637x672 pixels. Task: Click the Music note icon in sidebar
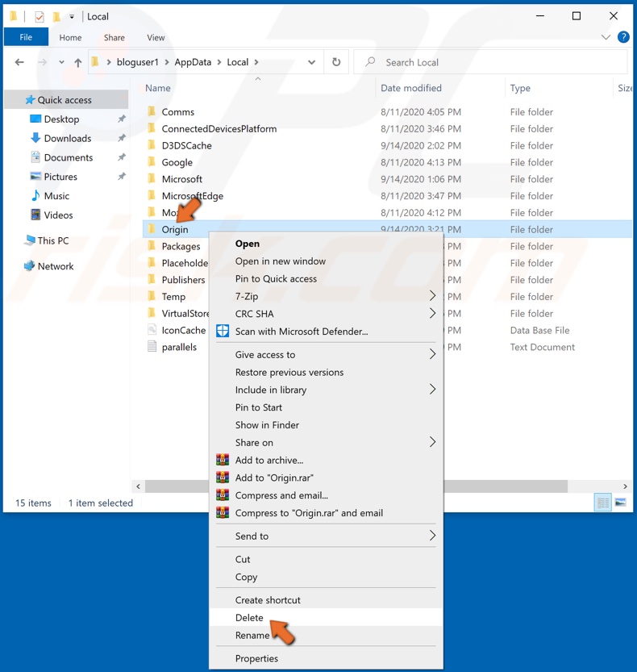point(35,195)
